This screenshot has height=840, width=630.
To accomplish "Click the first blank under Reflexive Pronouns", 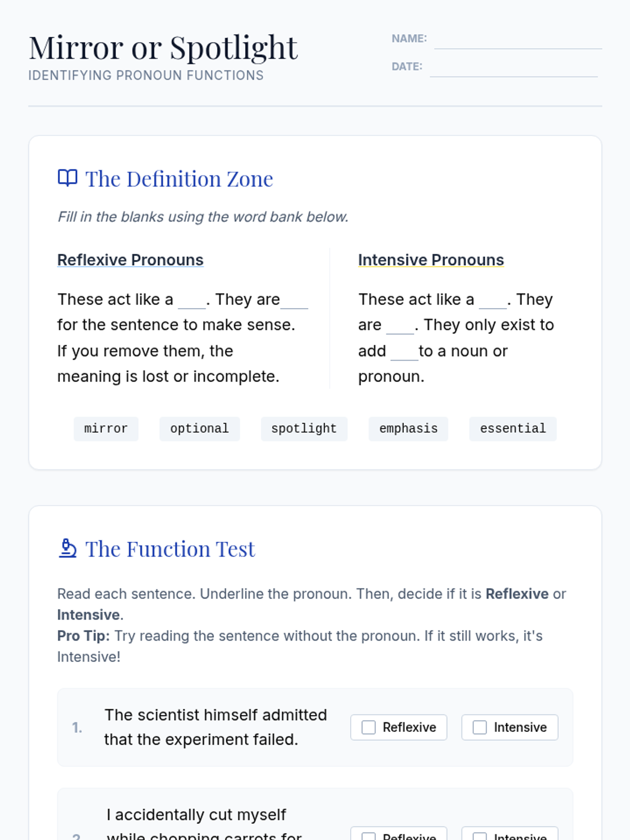I will point(192,301).
